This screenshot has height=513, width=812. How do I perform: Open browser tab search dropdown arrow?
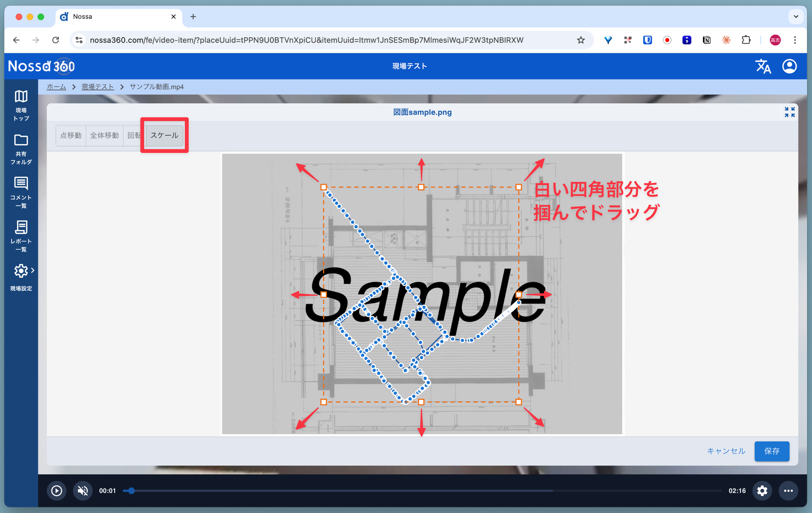point(796,17)
